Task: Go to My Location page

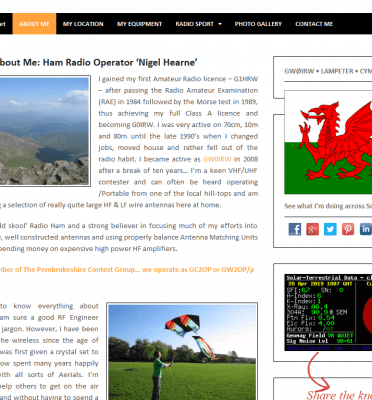Action: coord(83,24)
